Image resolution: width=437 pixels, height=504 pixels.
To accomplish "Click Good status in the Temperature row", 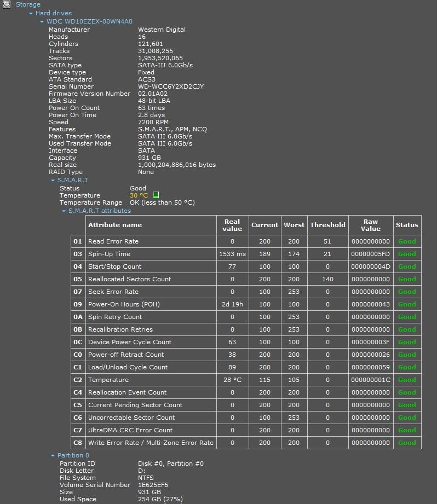I will coord(407,380).
